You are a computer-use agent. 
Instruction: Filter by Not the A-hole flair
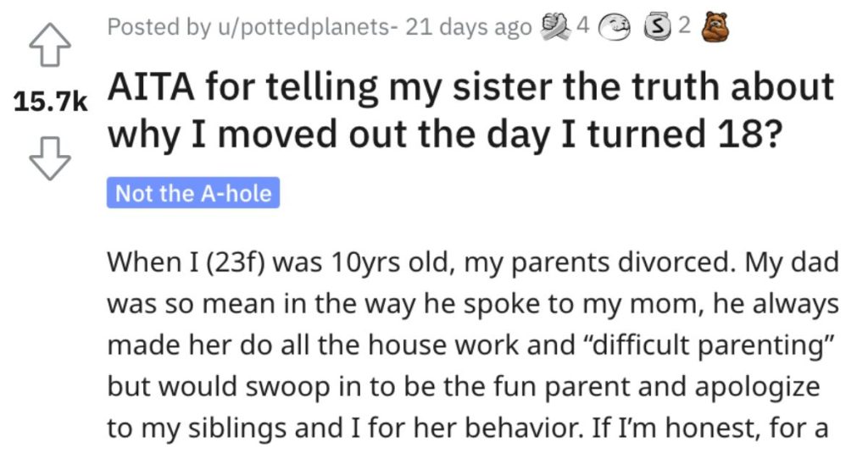[193, 193]
